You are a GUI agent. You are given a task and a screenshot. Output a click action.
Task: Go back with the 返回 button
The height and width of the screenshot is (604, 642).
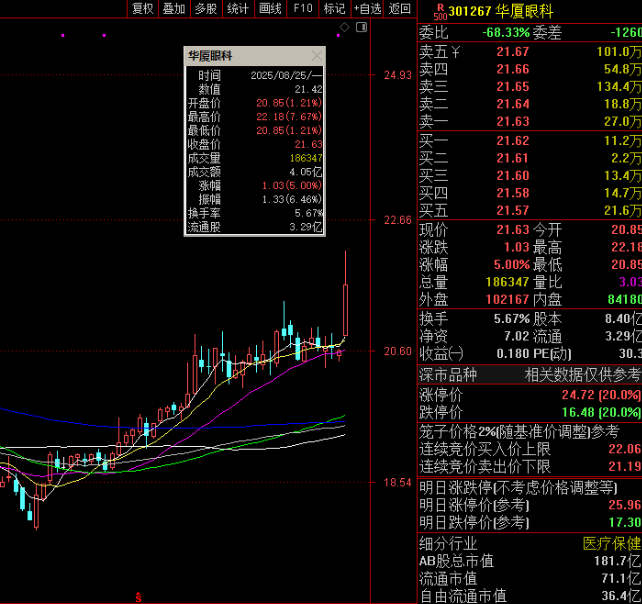click(400, 8)
